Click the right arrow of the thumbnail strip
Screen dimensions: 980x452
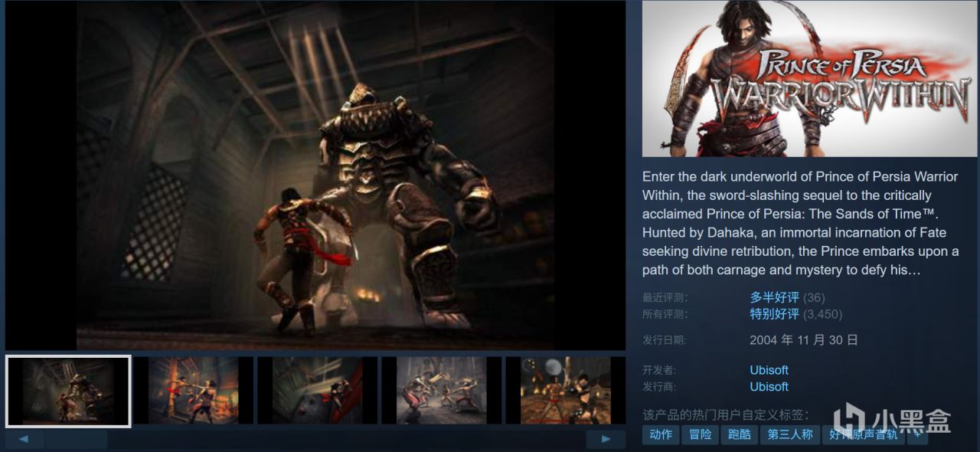pyautogui.click(x=606, y=439)
